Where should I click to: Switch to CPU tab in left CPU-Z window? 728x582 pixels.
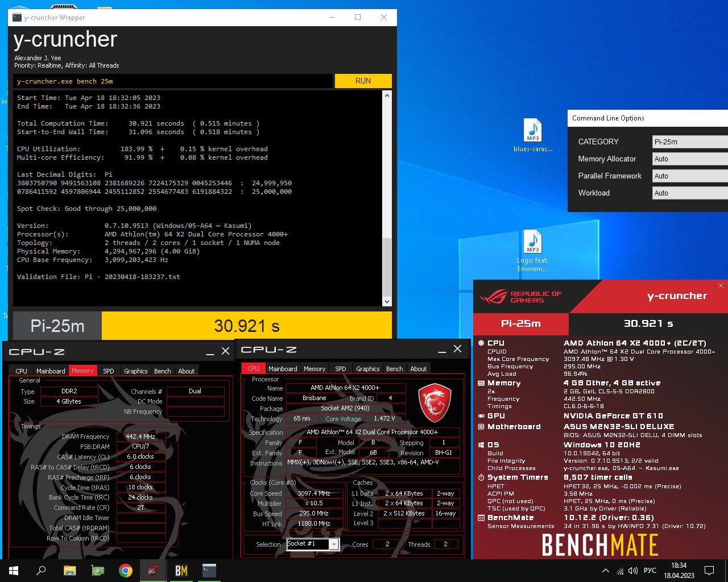click(21, 371)
